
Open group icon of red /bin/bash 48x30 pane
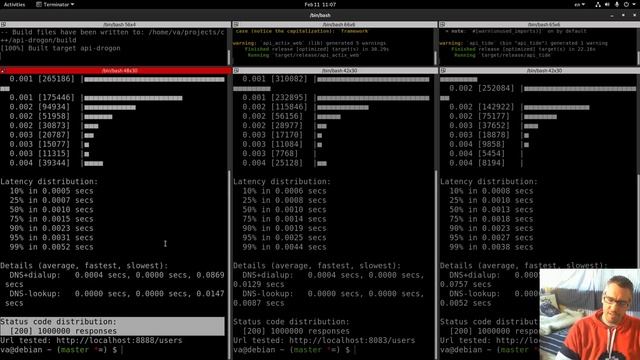(3, 71)
